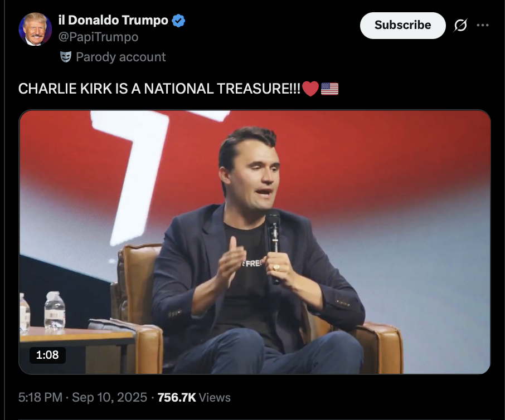Viewport: 505px width, 420px height.
Task: Click the "Parody account" label text
Action: point(120,57)
